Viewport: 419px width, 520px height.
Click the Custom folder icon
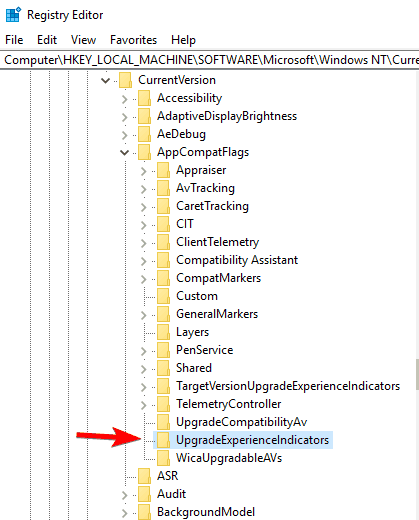point(163,296)
